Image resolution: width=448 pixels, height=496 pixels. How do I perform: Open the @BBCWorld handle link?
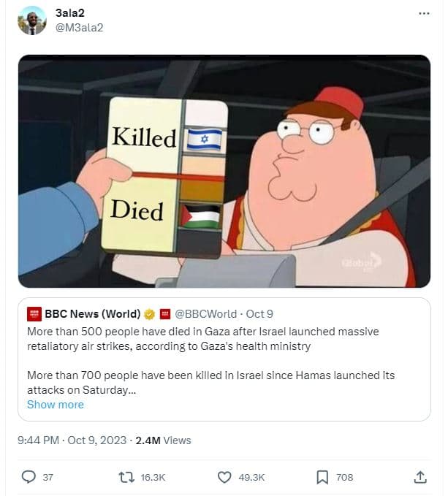(205, 314)
